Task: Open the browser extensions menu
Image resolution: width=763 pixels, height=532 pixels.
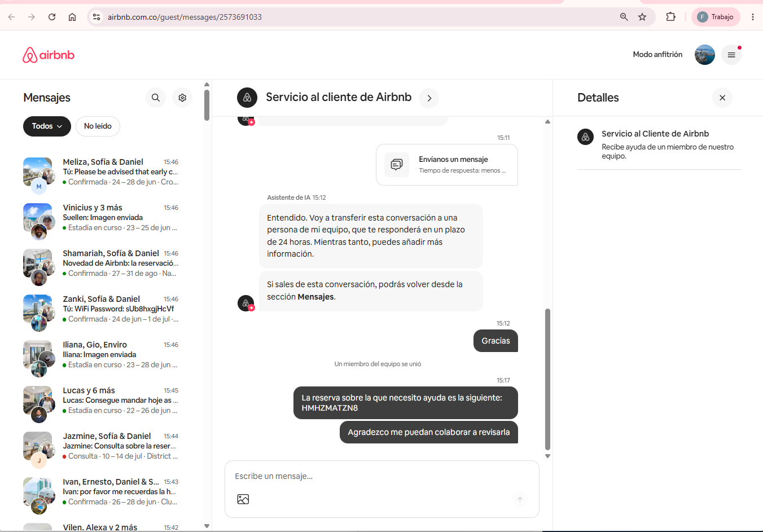Action: 671,17
